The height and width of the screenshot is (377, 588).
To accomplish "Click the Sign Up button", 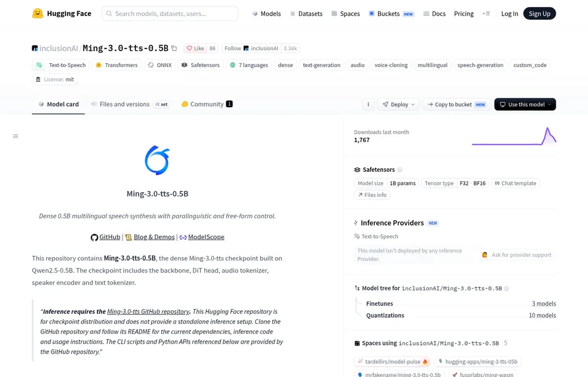I will (x=539, y=14).
